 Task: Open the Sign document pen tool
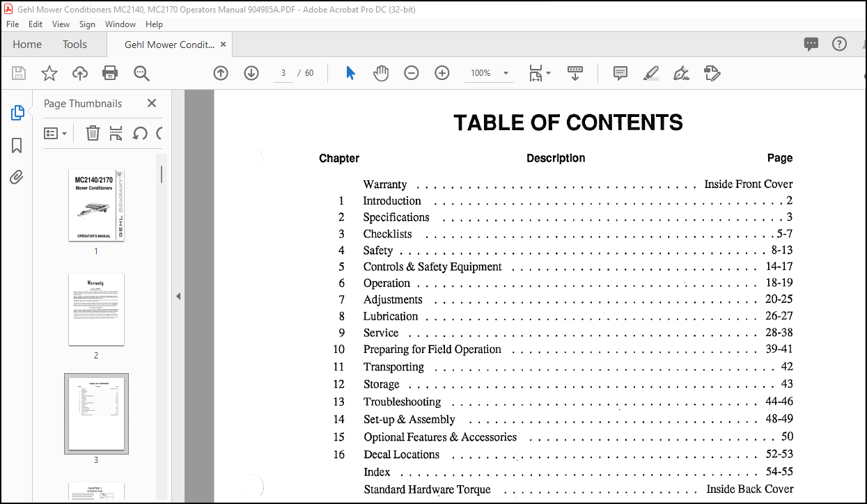[x=682, y=73]
